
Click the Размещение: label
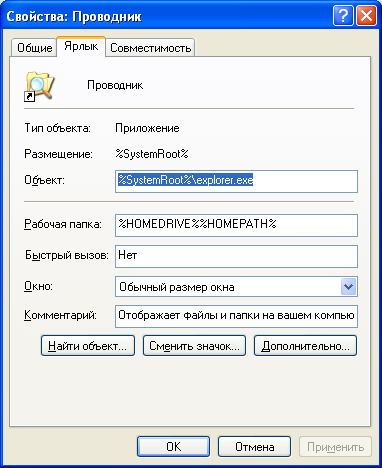tap(58, 154)
